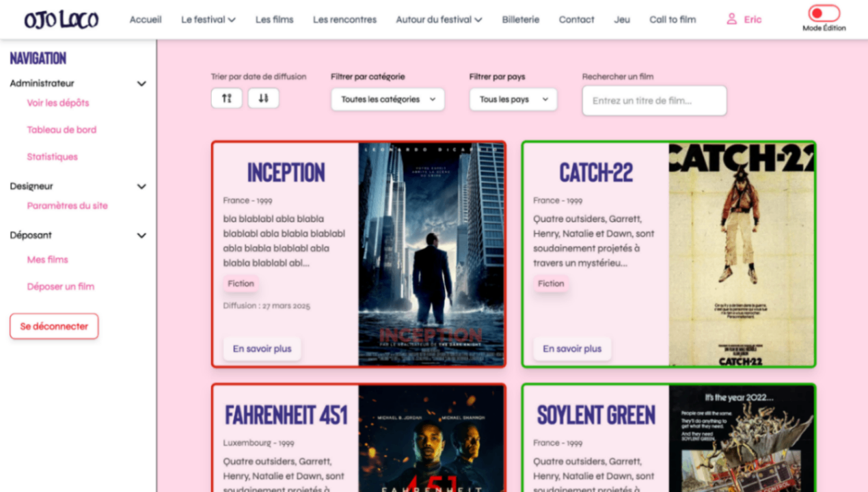Toggle the Mode Édition switch
Viewport: 868px width, 492px height.
click(x=823, y=13)
